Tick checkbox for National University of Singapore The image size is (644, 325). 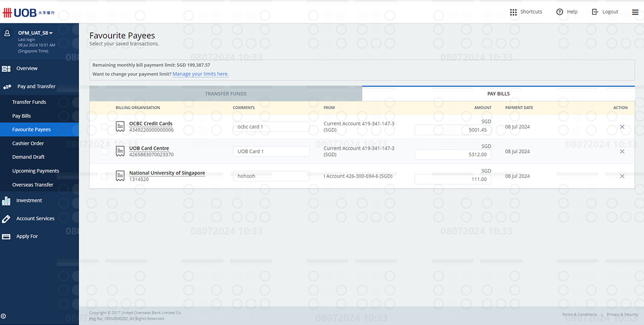[x=104, y=176]
